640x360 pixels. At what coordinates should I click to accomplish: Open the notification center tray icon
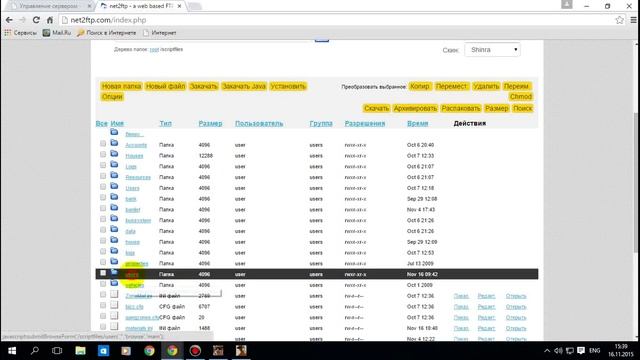tap(581, 351)
